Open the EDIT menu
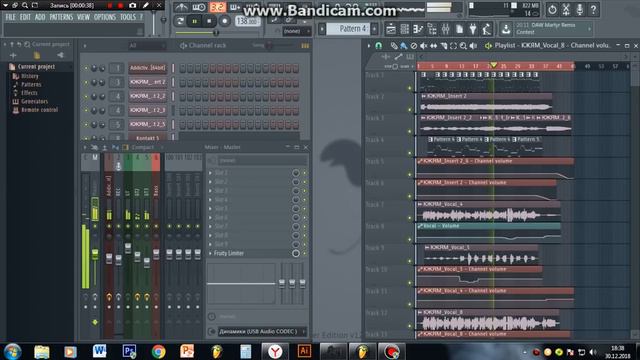This screenshot has height=360, width=640. (x=25, y=17)
